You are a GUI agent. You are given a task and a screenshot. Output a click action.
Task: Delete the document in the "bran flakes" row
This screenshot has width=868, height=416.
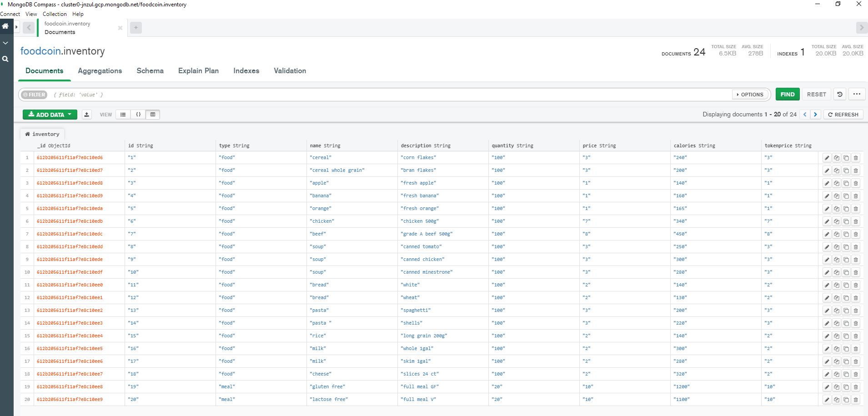tap(856, 170)
